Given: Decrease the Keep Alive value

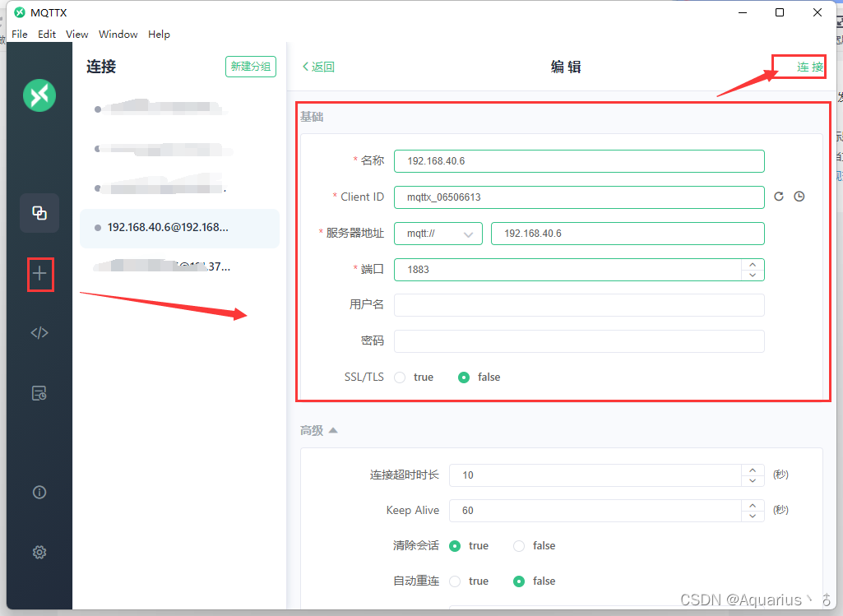Looking at the screenshot, I should pyautogui.click(x=753, y=516).
